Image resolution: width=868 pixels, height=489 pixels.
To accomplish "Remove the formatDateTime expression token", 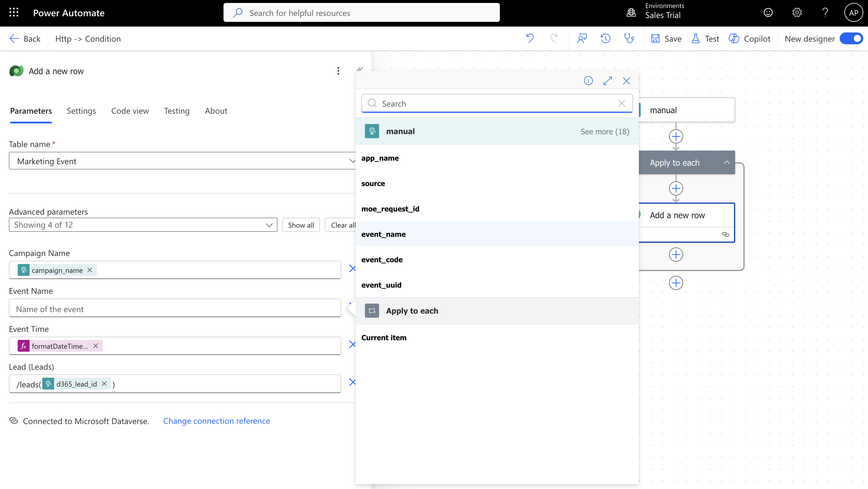I will (96, 346).
